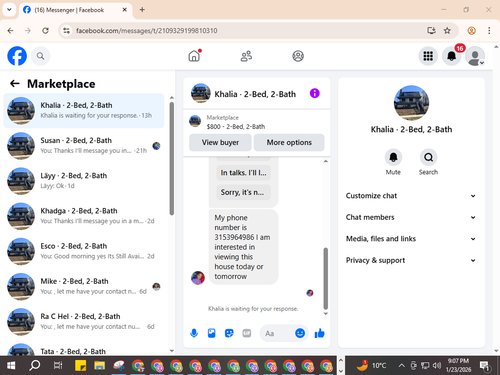Open the taskbar clock showing 9:07 PM
The width and height of the screenshot is (500, 375).
pos(458,365)
